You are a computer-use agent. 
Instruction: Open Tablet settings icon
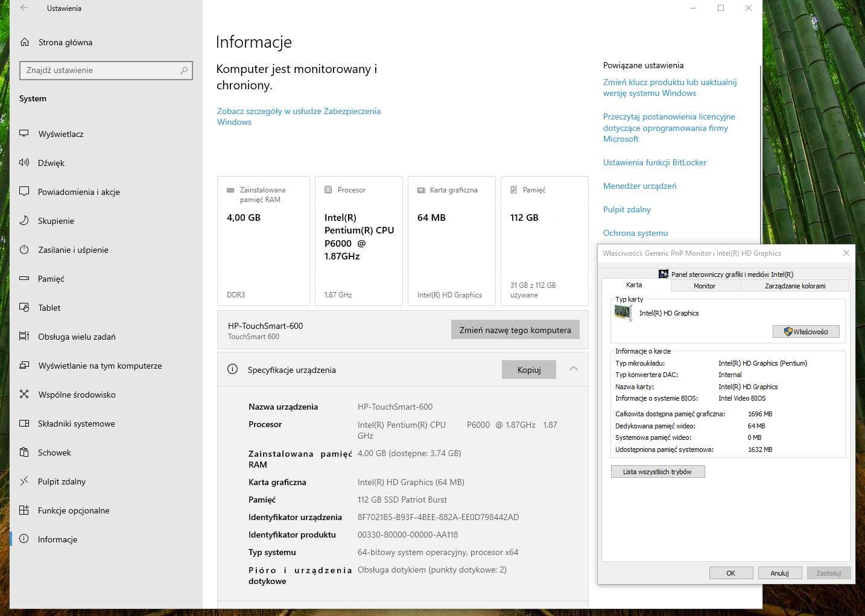click(24, 307)
